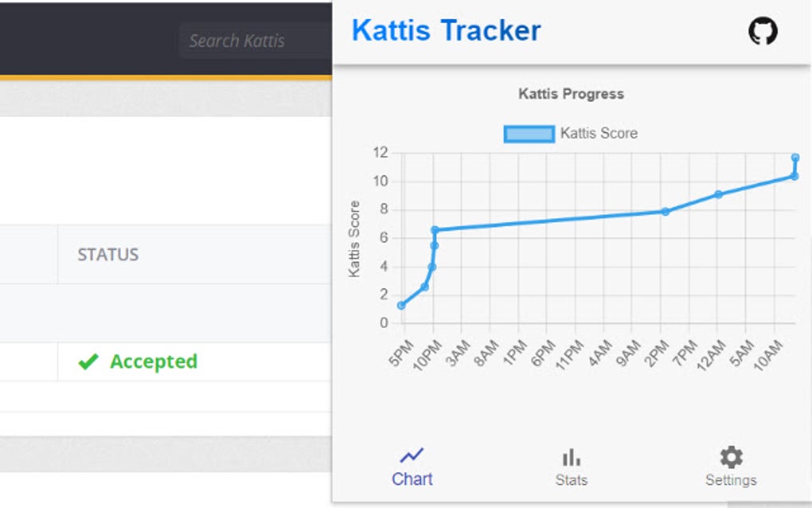The image size is (812, 508).
Task: Click the data point near 2PM
Action: click(664, 212)
